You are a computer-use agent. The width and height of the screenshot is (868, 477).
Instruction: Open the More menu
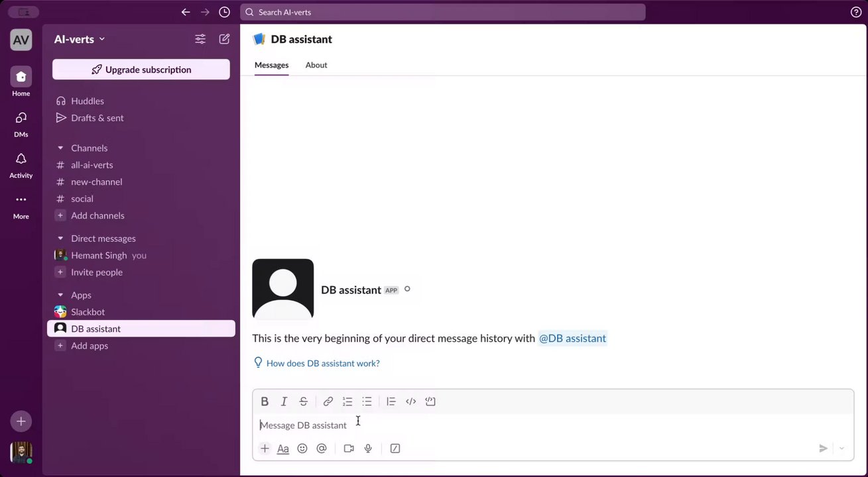(x=21, y=205)
